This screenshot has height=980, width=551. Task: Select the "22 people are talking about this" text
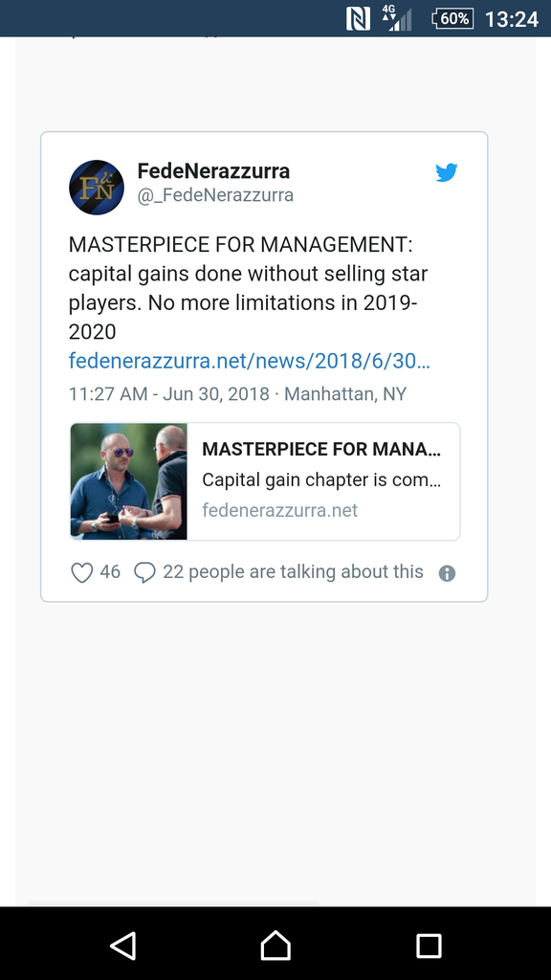[293, 572]
